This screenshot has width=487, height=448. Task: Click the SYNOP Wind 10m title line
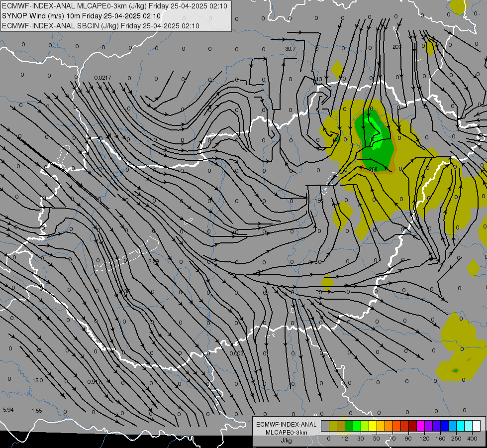(x=82, y=16)
